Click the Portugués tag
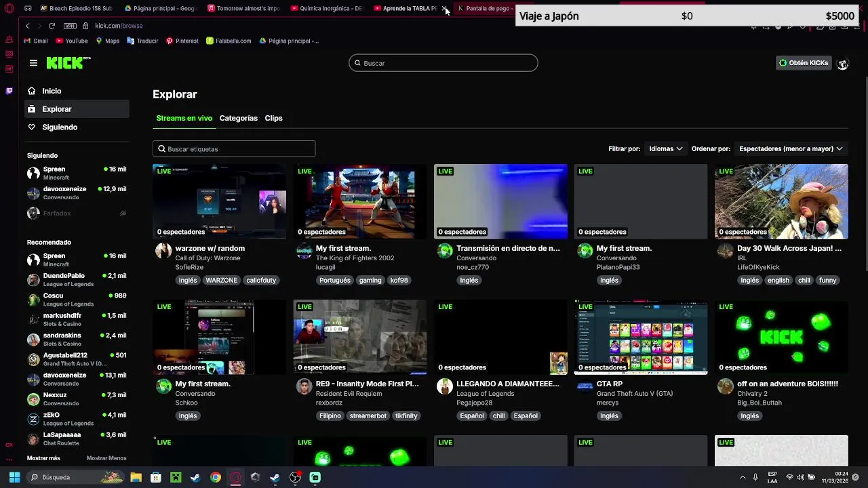This screenshot has height=488, width=868. pos(335,281)
